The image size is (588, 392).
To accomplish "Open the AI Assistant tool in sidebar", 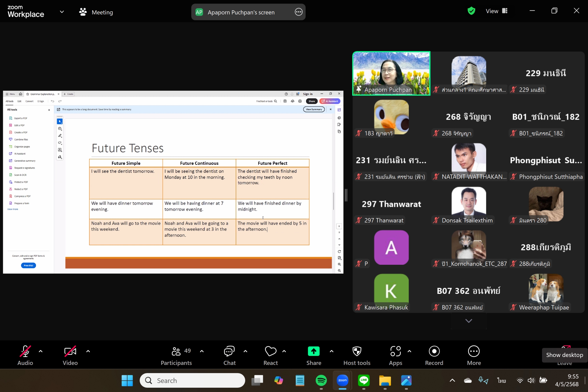I will click(17, 154).
